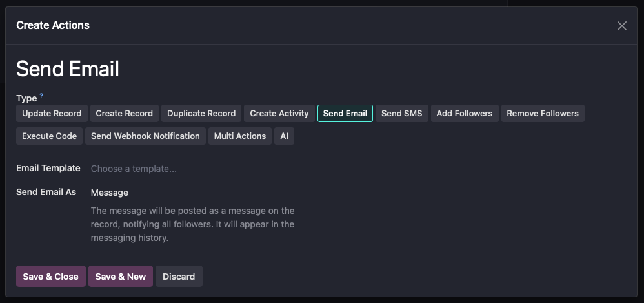This screenshot has width=644, height=303.
Task: Click the Save & New button
Action: tap(121, 277)
